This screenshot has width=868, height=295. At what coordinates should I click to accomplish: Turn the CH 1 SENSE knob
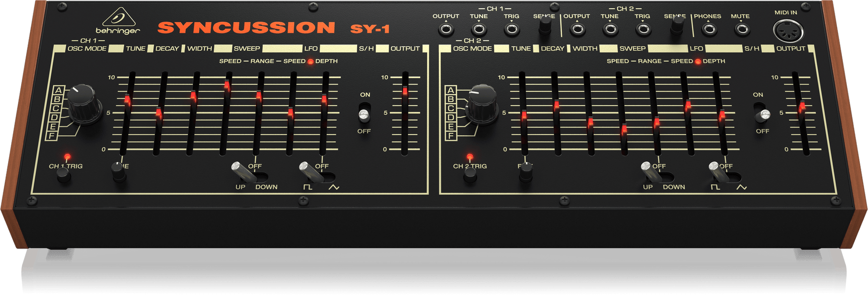coord(544,25)
